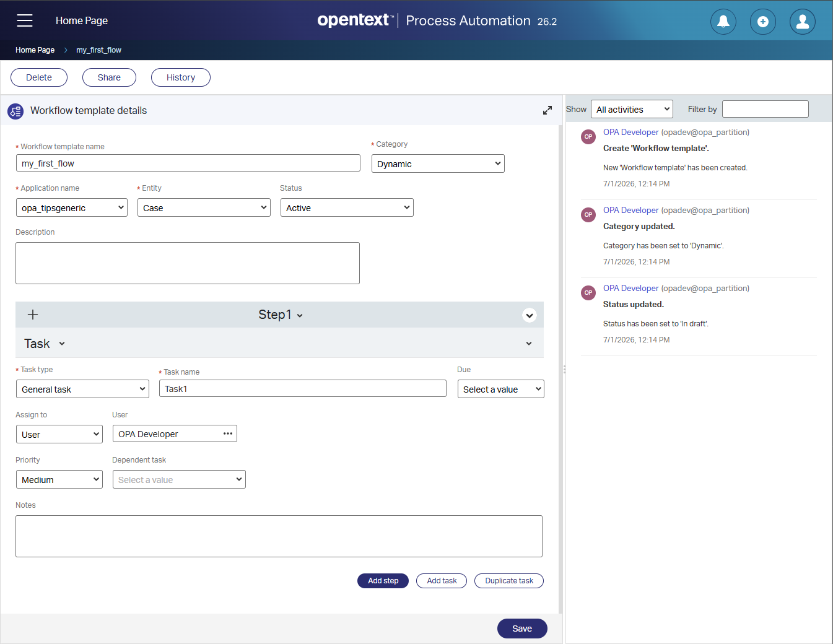Open the notifications bell
The height and width of the screenshot is (644, 833).
tap(723, 22)
